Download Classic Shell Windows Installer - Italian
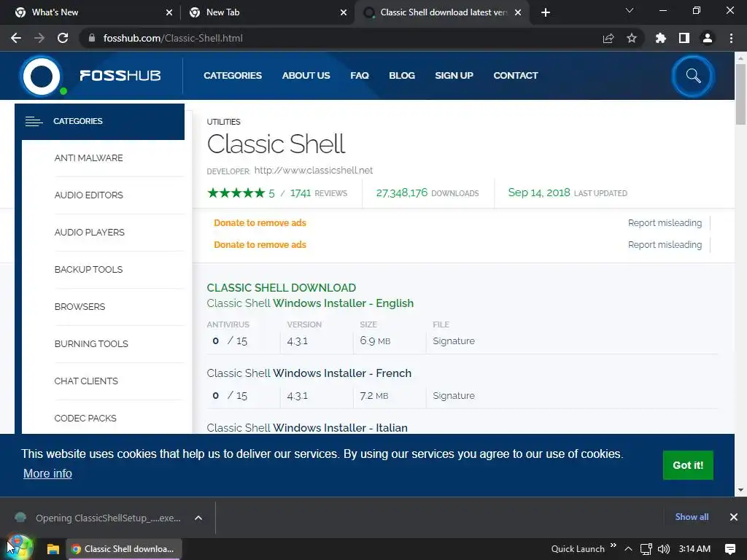 pos(307,427)
